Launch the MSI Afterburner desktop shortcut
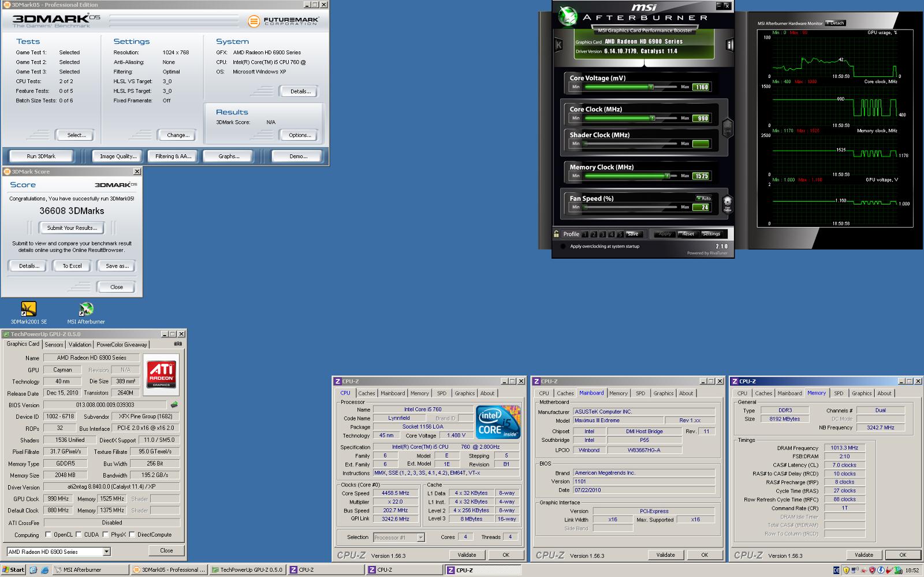924x577 pixels. pos(86,312)
